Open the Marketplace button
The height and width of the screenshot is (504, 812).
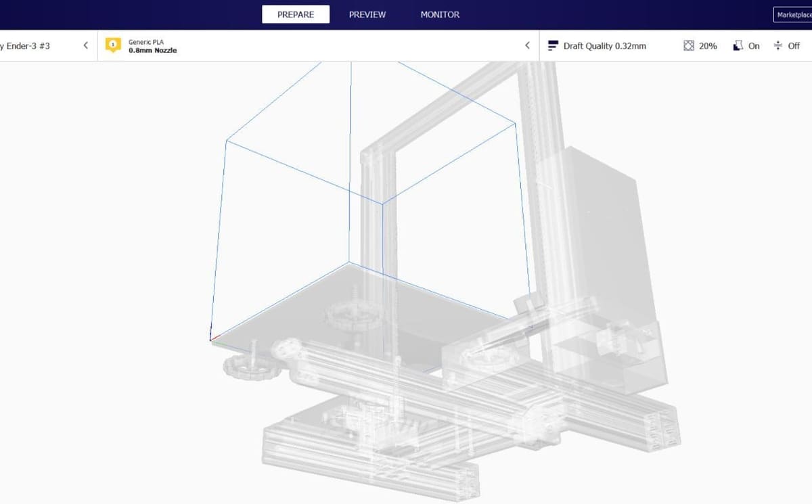(793, 14)
